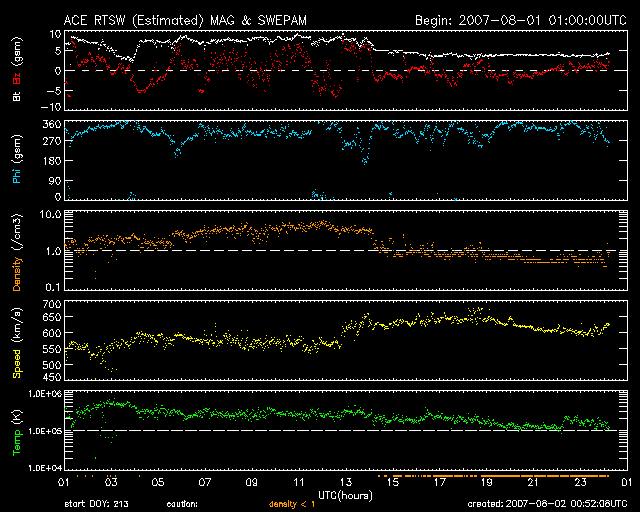Click the '180' tick on Phi axis

click(x=52, y=161)
